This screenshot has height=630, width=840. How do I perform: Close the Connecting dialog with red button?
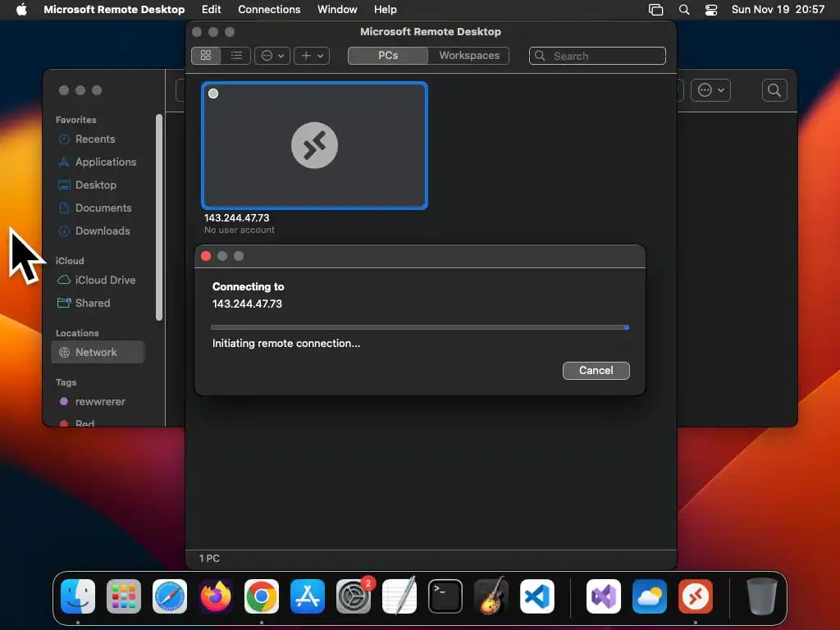point(206,256)
